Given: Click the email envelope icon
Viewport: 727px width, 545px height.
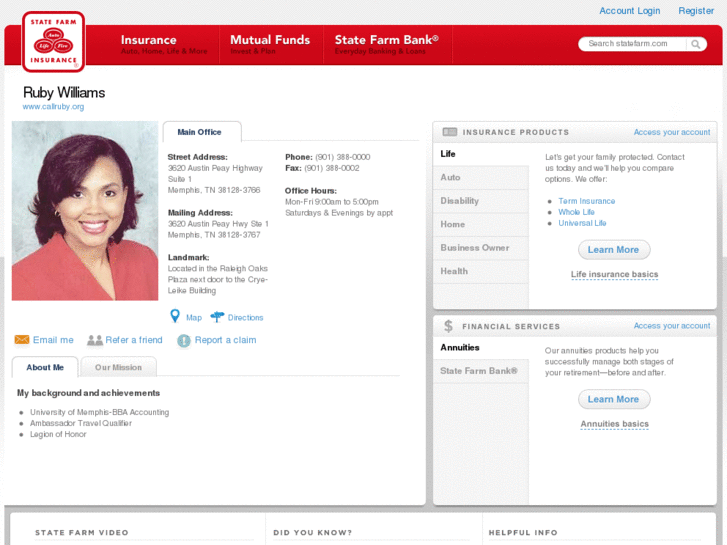Looking at the screenshot, I should point(22,340).
